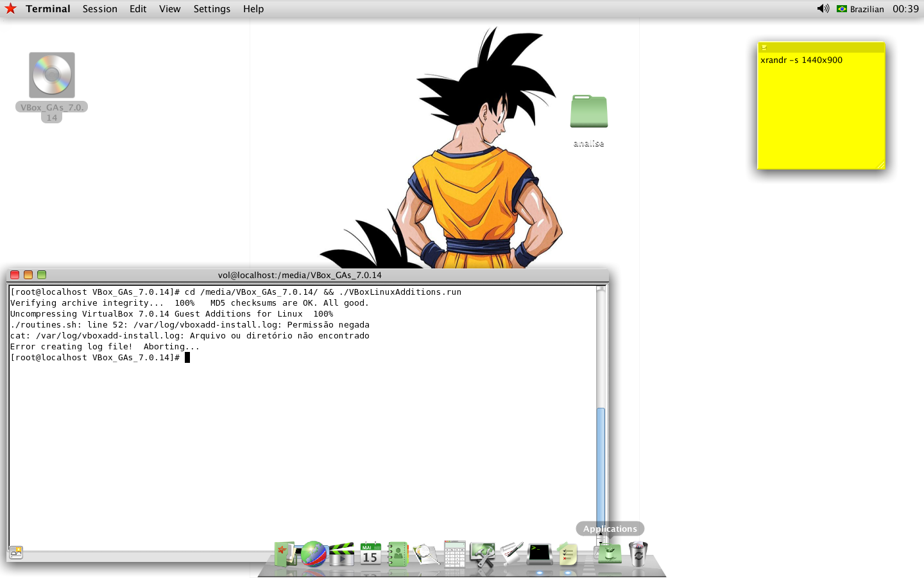Click the VBoxLinuxAdditions.run command line
The height and width of the screenshot is (578, 924).
coord(236,292)
